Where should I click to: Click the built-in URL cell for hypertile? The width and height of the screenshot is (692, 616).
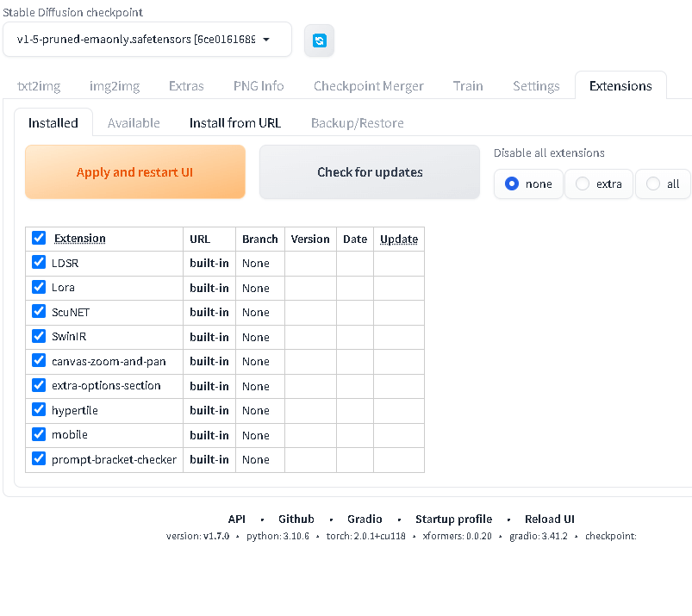209,410
